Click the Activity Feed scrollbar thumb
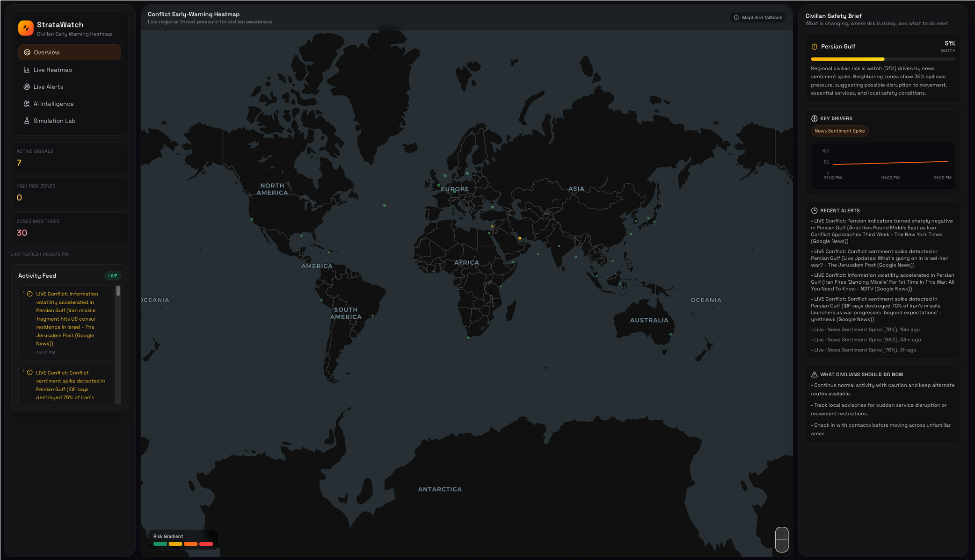975x560 pixels. (x=118, y=291)
